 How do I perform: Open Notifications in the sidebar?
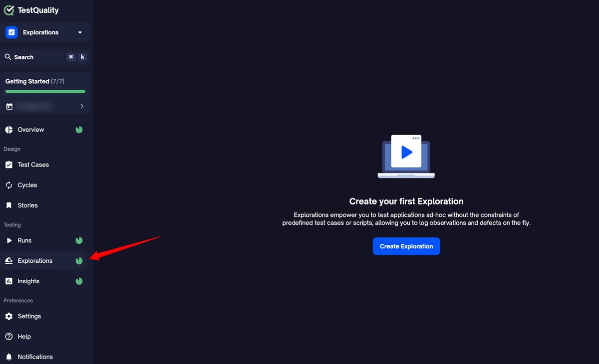coord(44,357)
